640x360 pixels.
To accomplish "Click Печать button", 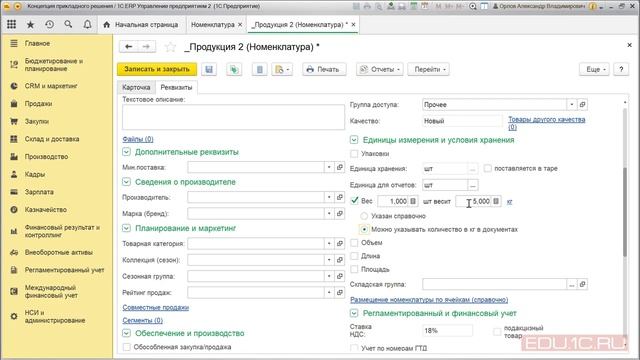I will tap(324, 69).
